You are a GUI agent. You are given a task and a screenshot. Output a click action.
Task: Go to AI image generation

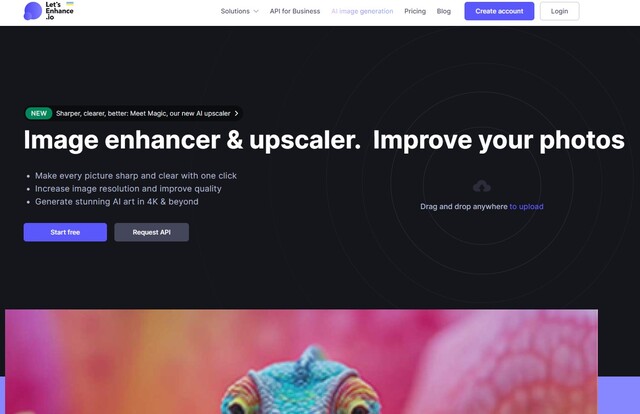(x=362, y=11)
